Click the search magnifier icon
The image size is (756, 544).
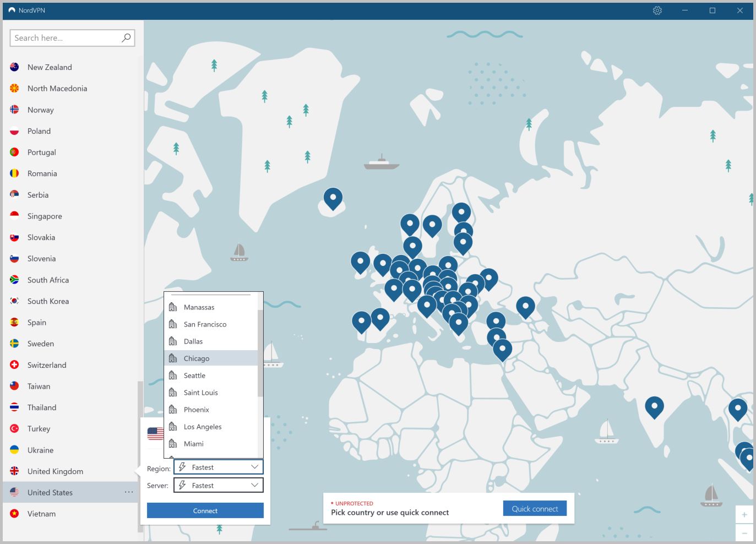[x=126, y=37]
